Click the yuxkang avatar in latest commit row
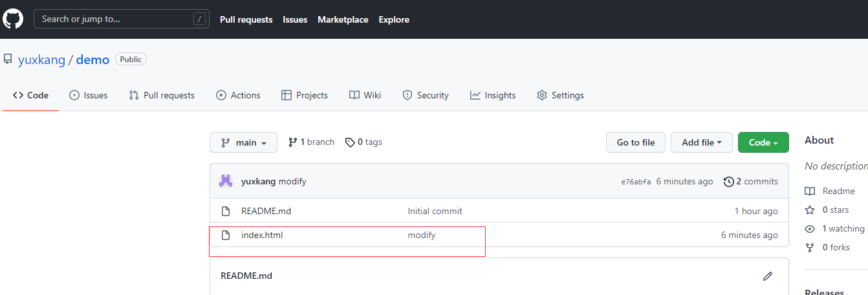The width and height of the screenshot is (868, 295). coord(226,182)
